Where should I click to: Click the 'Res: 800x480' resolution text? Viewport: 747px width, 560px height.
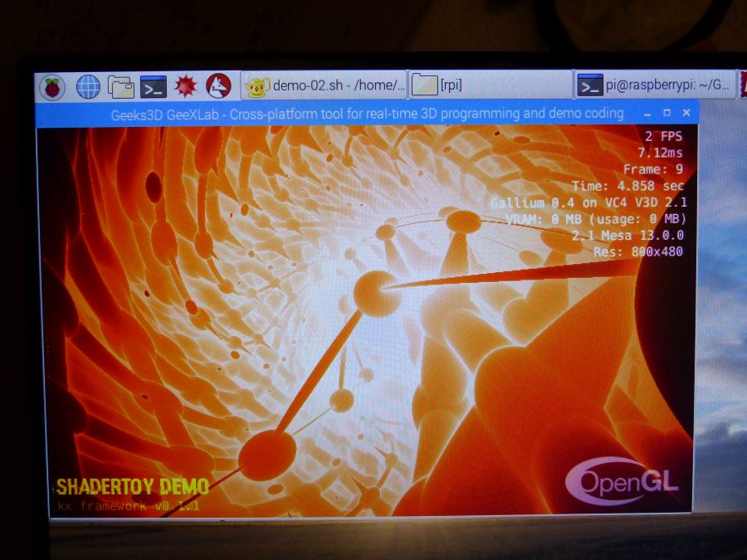coord(638,251)
